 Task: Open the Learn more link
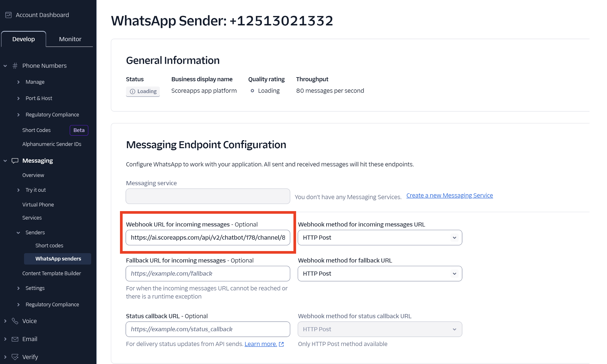point(261,344)
